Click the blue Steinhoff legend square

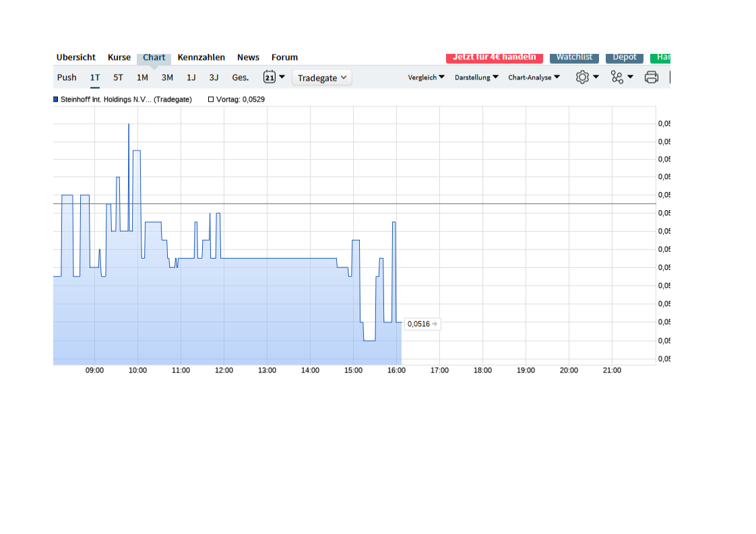pyautogui.click(x=55, y=99)
